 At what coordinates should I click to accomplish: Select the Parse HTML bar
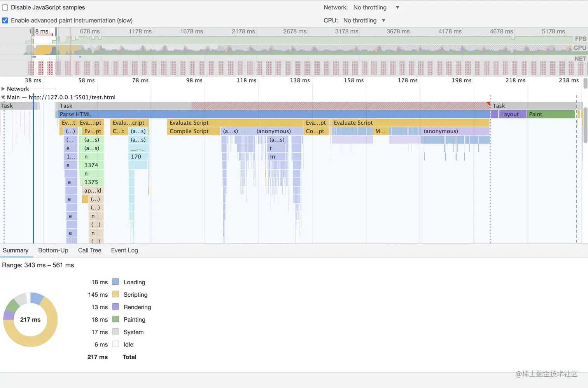point(273,114)
